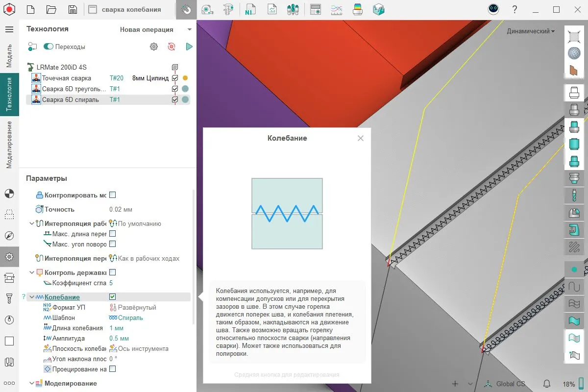The width and height of the screenshot is (588, 392).
Task: Collapse the Колебание parameter group
Action: 32,297
